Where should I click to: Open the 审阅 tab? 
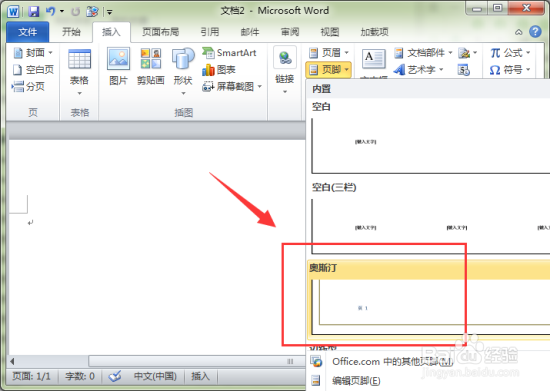(x=290, y=32)
